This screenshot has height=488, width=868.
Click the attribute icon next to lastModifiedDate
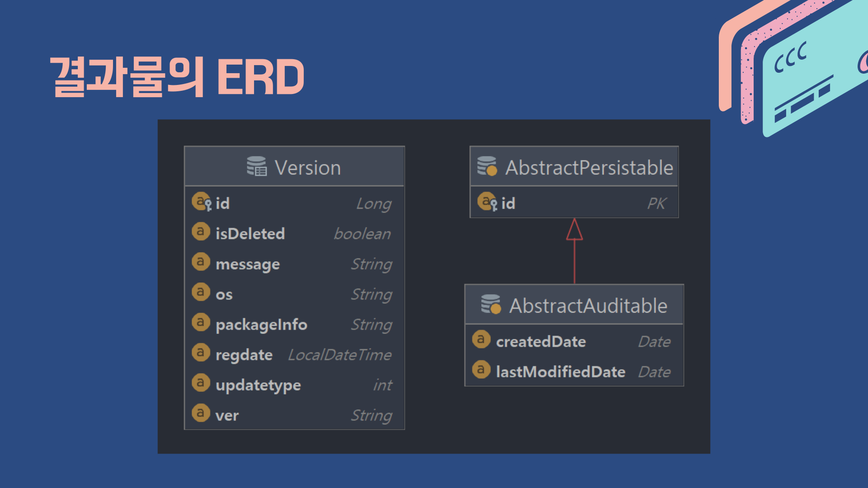481,370
